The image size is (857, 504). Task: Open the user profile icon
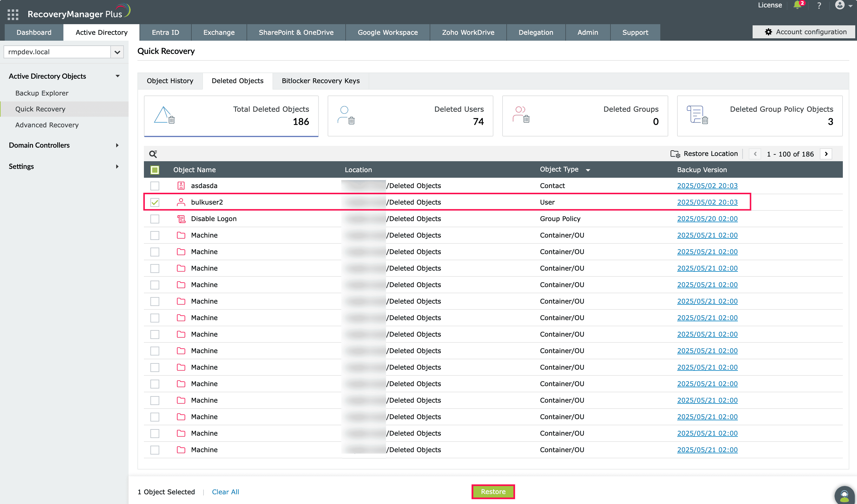pyautogui.click(x=840, y=5)
